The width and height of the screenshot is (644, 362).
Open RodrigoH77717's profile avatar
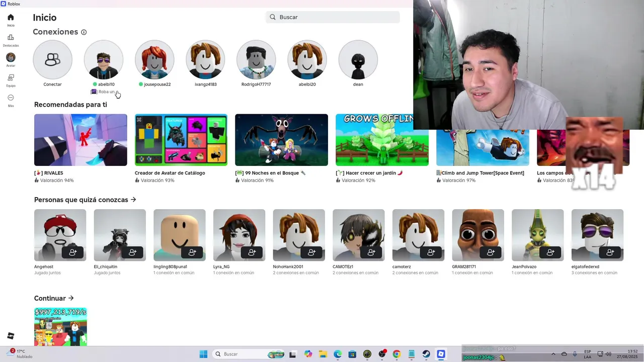click(x=256, y=60)
